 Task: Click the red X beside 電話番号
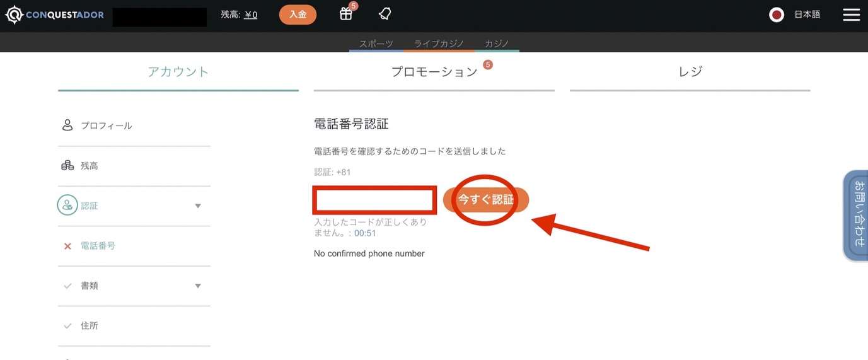(x=67, y=246)
